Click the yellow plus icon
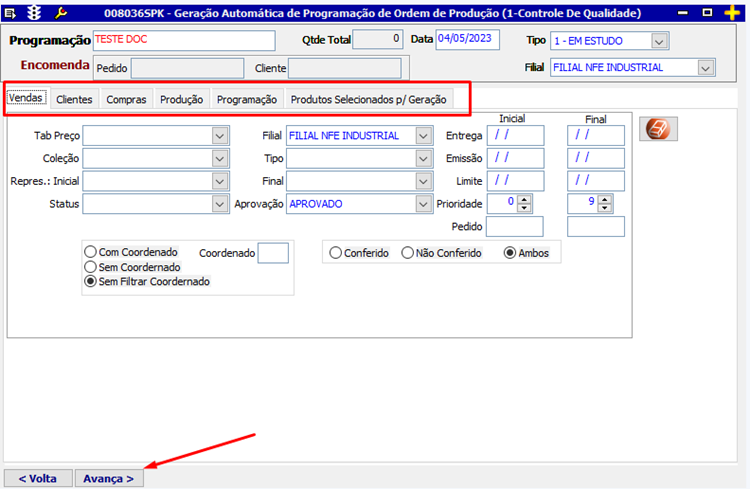Viewport: 750px width, 489px height. click(x=732, y=13)
